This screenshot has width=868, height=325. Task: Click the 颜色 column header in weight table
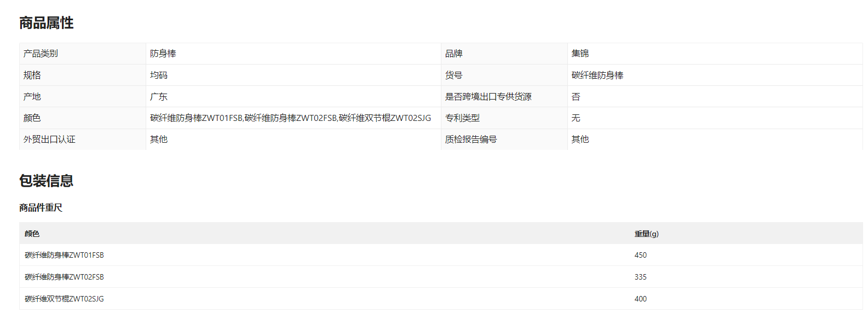click(x=32, y=234)
